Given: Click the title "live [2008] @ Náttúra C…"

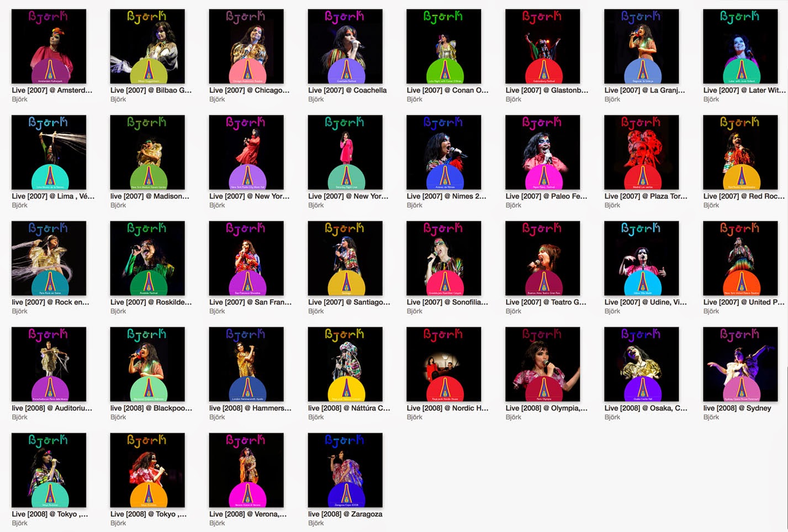Looking at the screenshot, I should click(349, 408).
